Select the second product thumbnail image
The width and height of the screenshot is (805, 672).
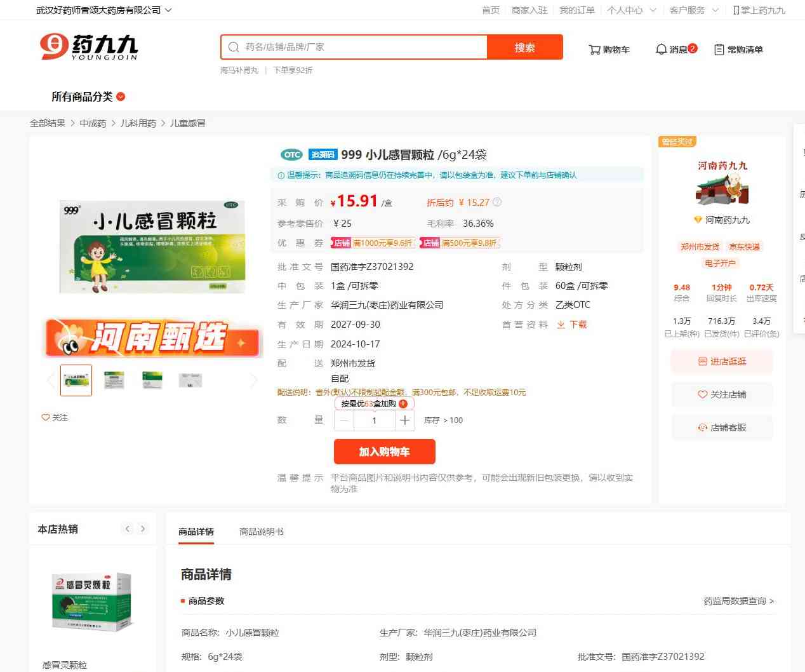(x=114, y=380)
